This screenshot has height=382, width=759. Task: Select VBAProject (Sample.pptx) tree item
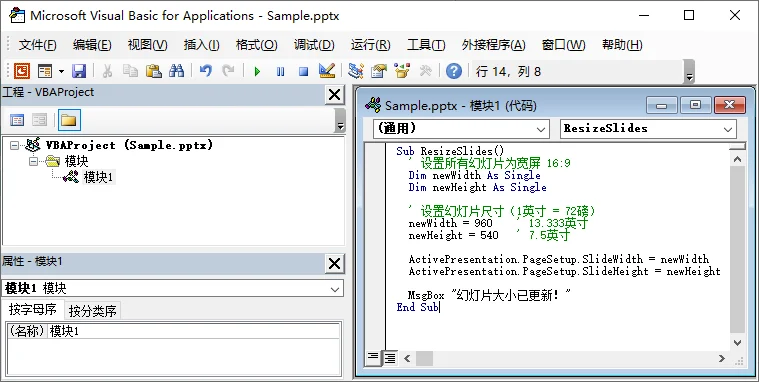[x=129, y=145]
